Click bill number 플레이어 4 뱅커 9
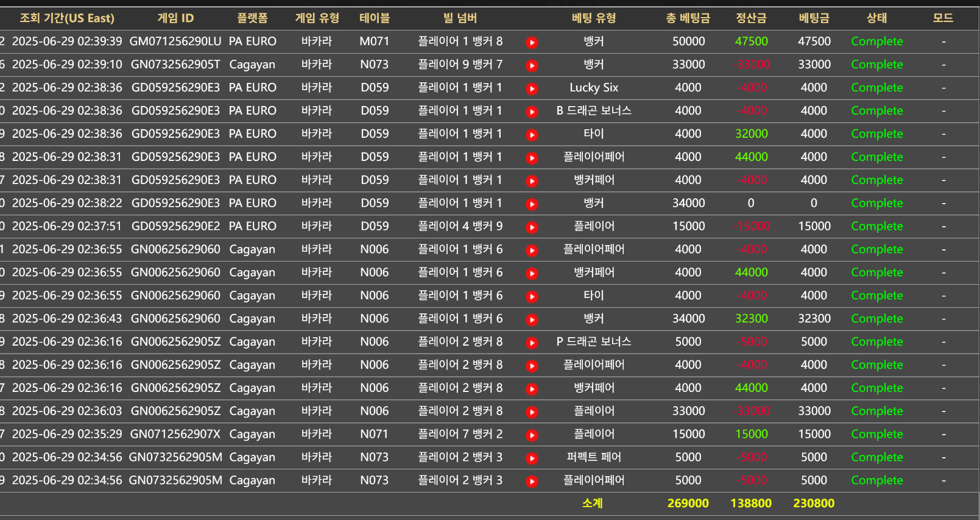Image resolution: width=980 pixels, height=520 pixels. tap(460, 226)
